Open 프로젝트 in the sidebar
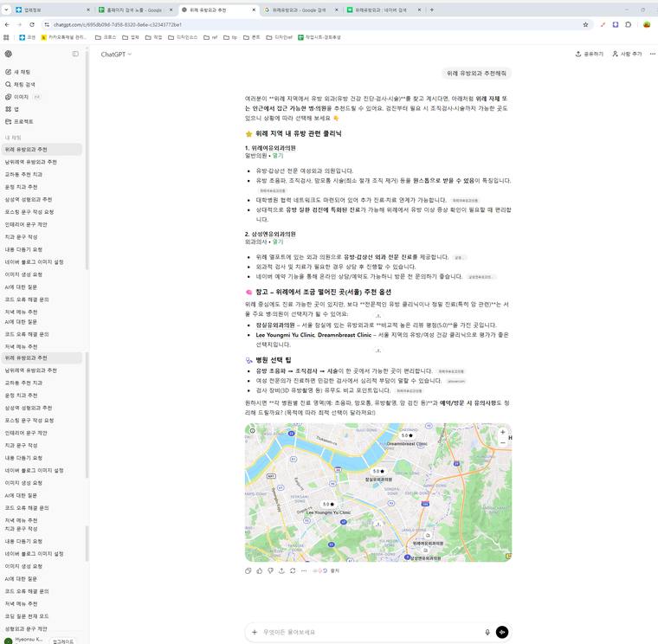The width and height of the screenshot is (658, 644). click(19, 122)
